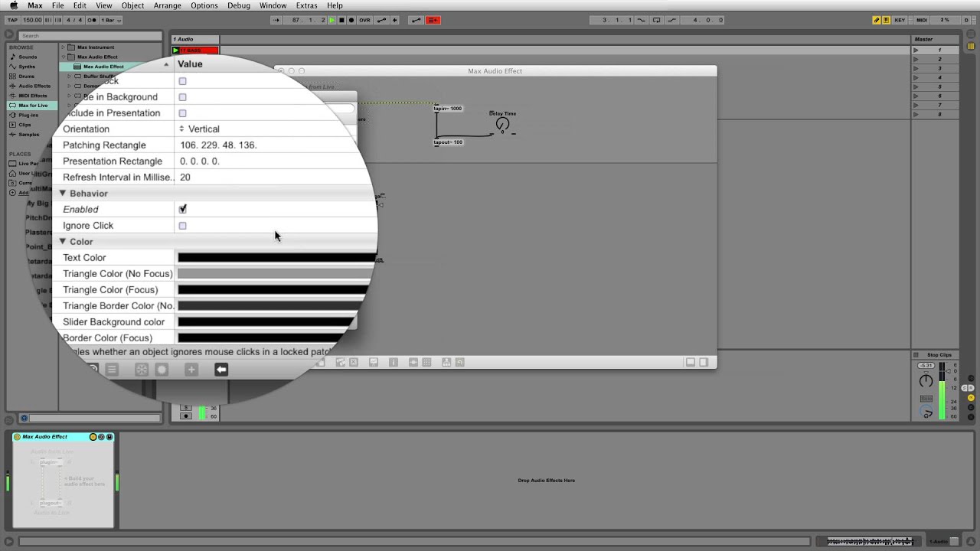Open the Apple menu

tap(13, 5)
